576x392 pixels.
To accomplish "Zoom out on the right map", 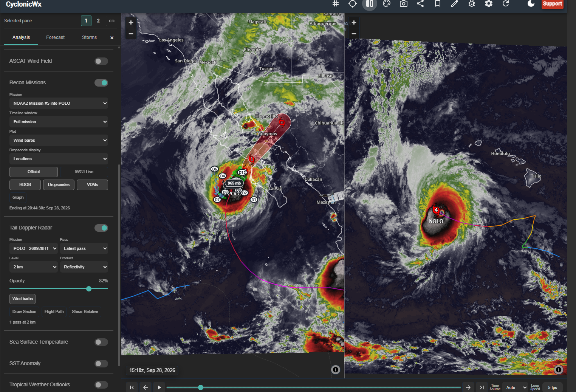I will coord(354,34).
